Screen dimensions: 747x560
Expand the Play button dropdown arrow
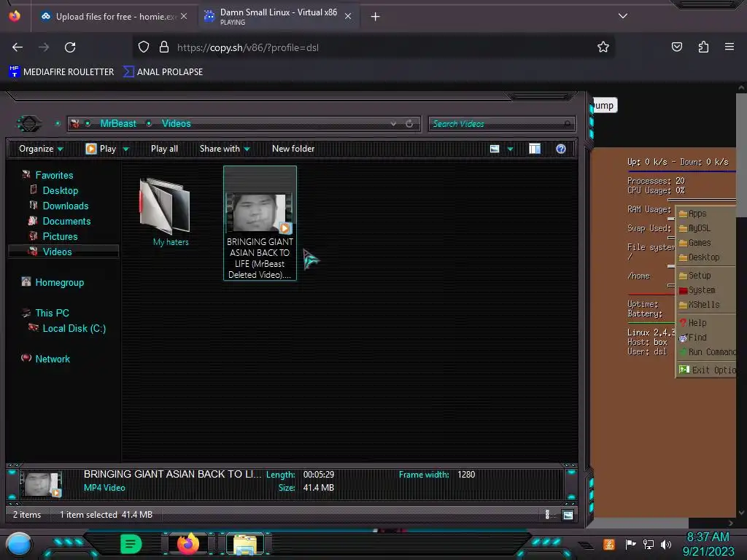point(125,149)
